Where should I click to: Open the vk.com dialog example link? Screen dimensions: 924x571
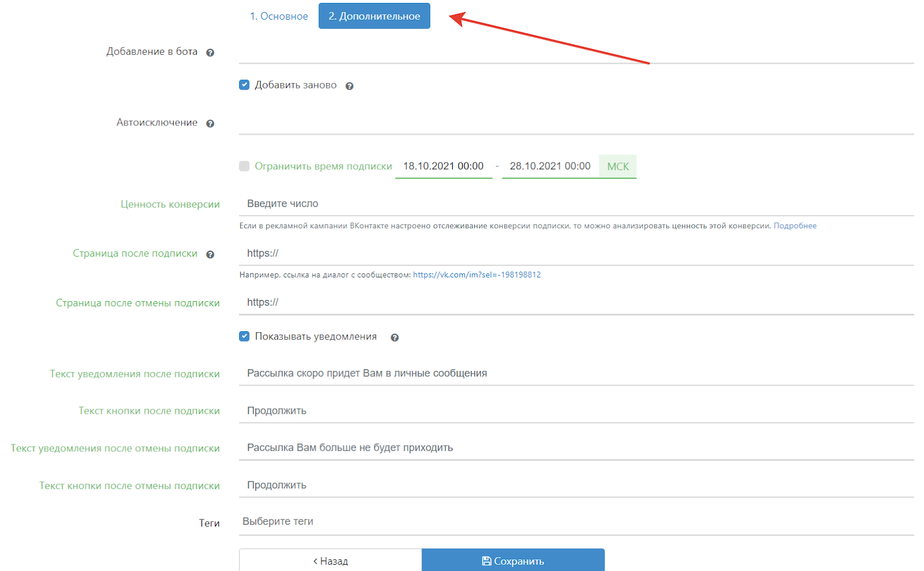pyautogui.click(x=476, y=275)
